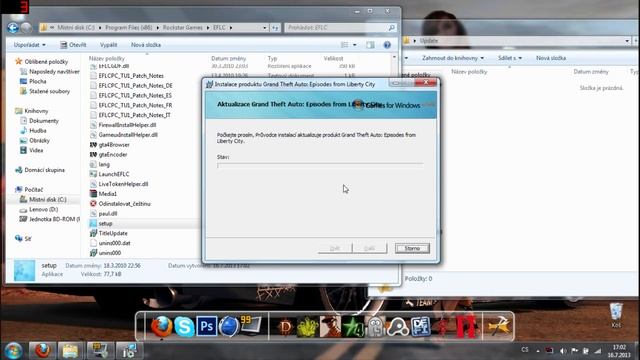Screen dimensions: 640x360
Task: Select Lenovo (D:) drive in the sidebar
Action: (43, 209)
